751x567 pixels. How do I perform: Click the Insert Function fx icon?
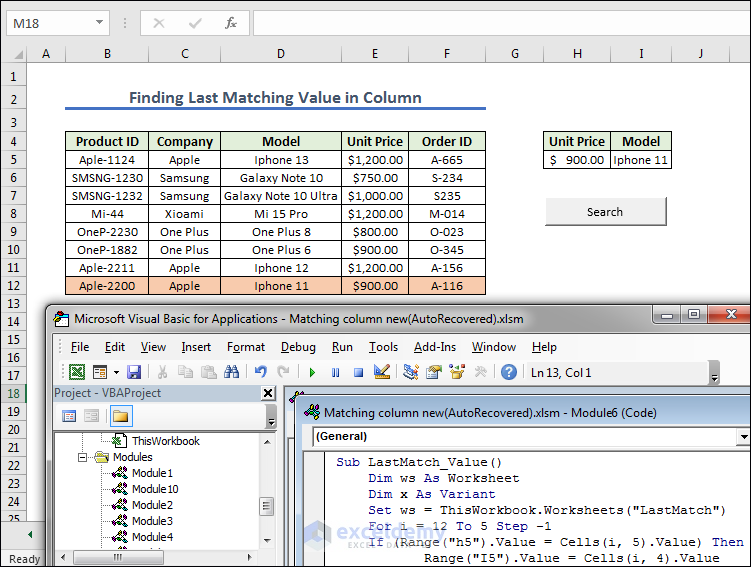point(231,22)
